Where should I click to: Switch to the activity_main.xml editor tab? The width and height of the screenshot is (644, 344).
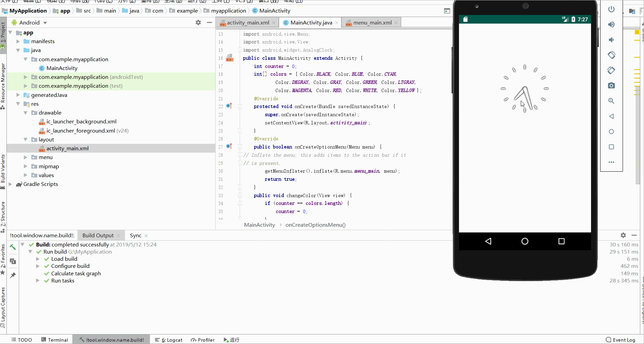pos(248,23)
